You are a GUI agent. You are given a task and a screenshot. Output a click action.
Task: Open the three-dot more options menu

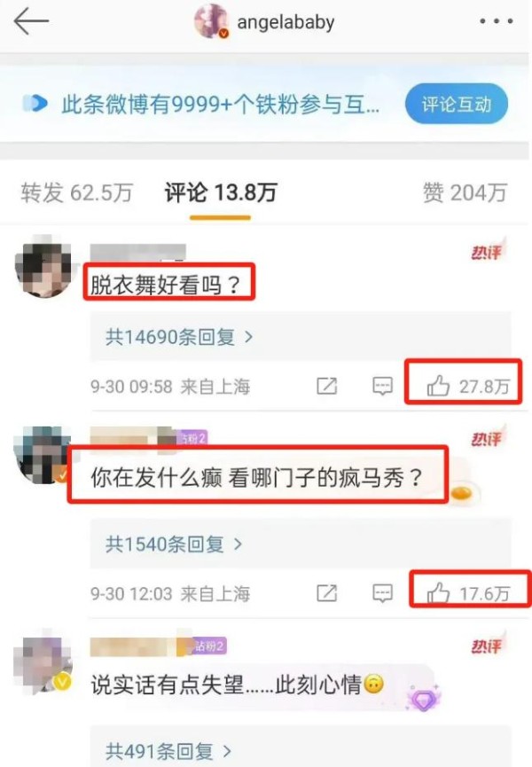click(497, 21)
